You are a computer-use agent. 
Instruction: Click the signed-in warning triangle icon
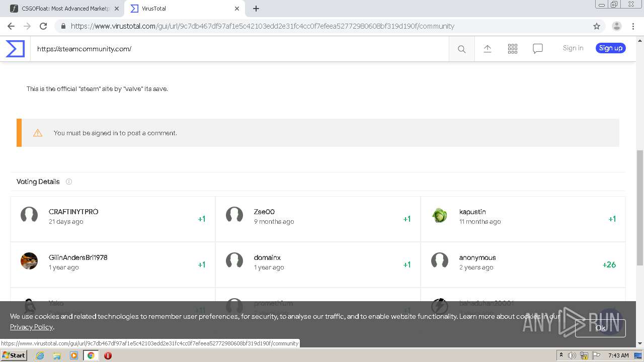pos(38,133)
